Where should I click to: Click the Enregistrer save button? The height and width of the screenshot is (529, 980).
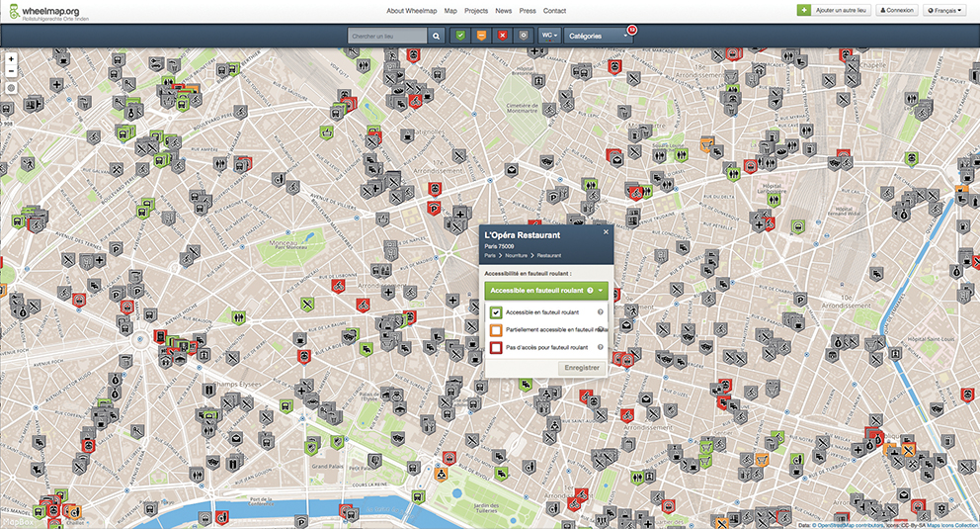[582, 368]
